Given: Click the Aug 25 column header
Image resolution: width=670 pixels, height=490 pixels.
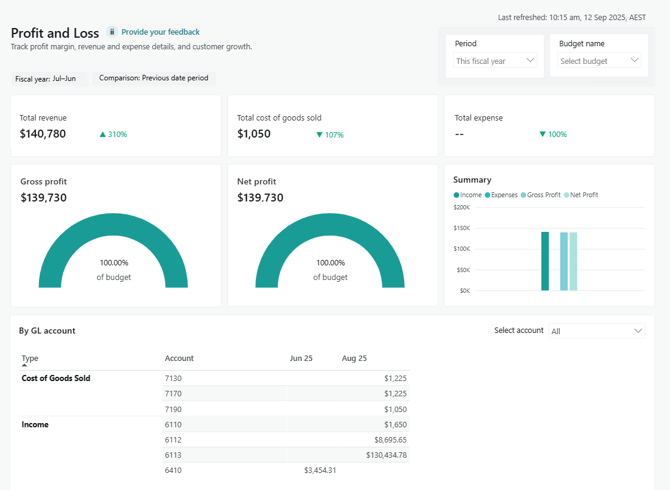Looking at the screenshot, I should click(354, 358).
